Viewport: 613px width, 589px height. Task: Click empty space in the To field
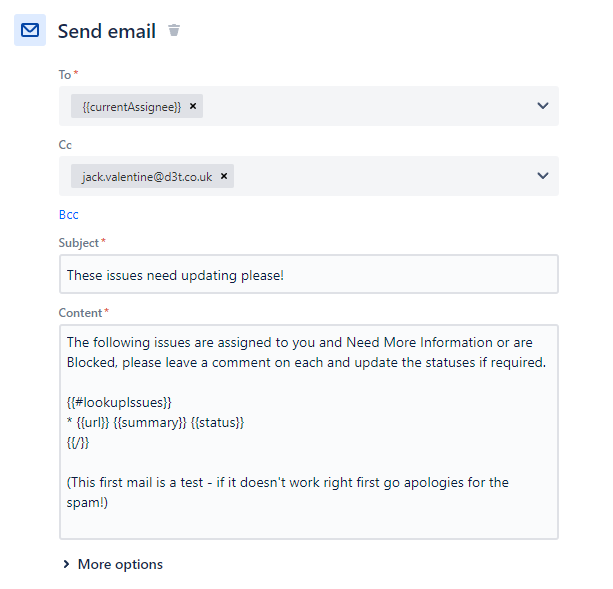367,106
